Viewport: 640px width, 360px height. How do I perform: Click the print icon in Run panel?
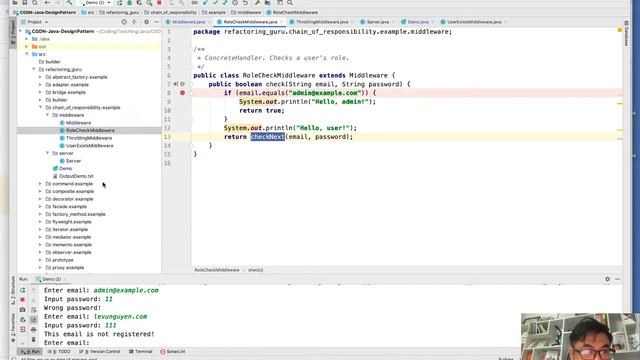33,329
